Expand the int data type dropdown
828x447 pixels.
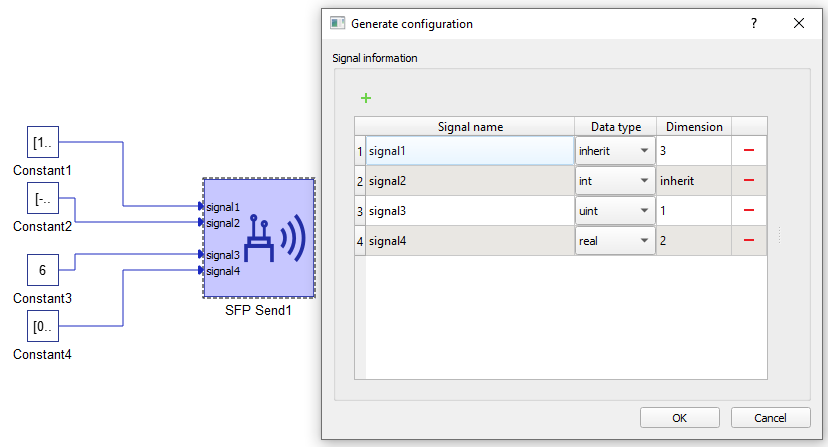pyautogui.click(x=615, y=181)
